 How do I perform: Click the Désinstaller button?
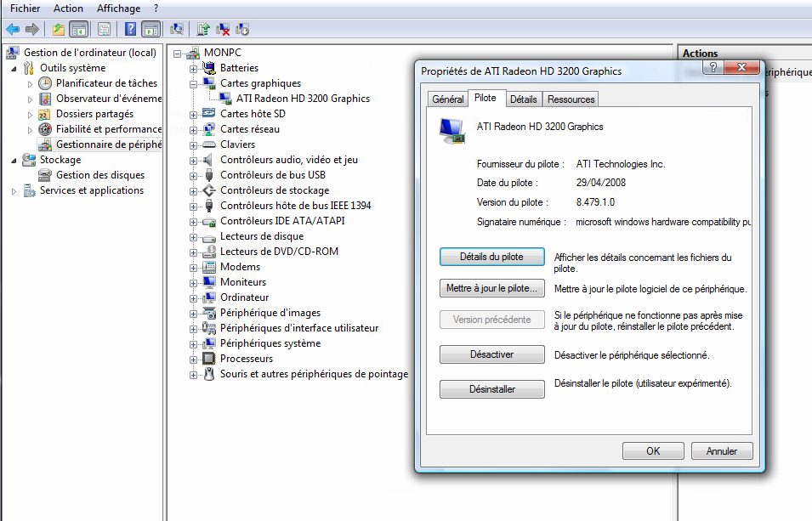click(492, 389)
